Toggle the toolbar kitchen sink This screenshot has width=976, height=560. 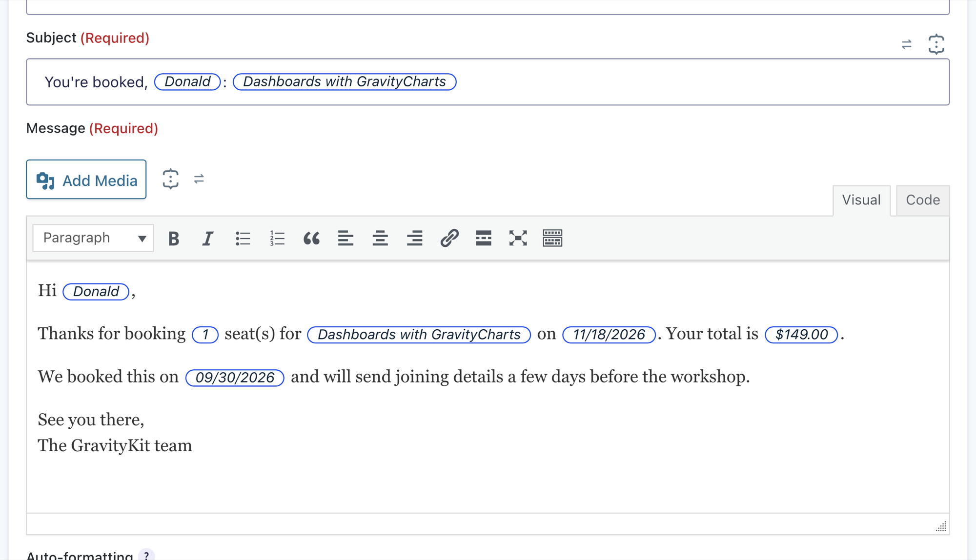[x=553, y=238]
